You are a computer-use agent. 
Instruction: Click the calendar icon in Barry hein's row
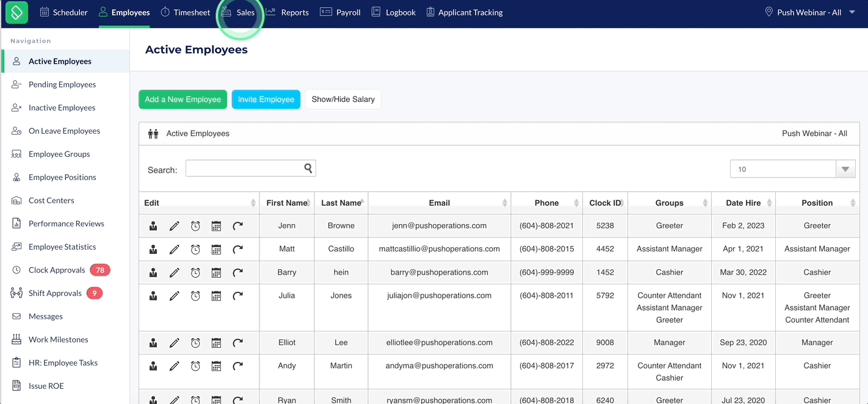tap(216, 273)
